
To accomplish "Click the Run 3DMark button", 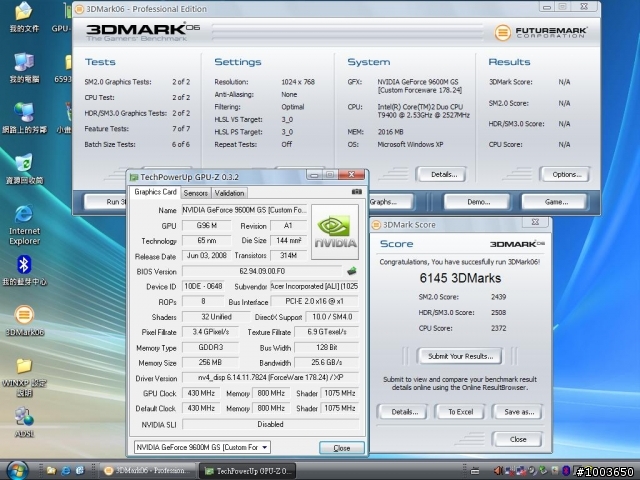I will 105,202.
